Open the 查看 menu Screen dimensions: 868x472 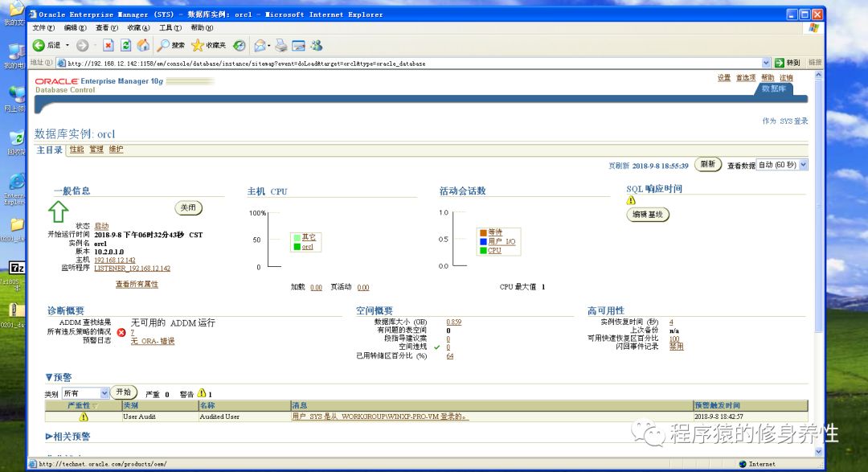point(106,27)
